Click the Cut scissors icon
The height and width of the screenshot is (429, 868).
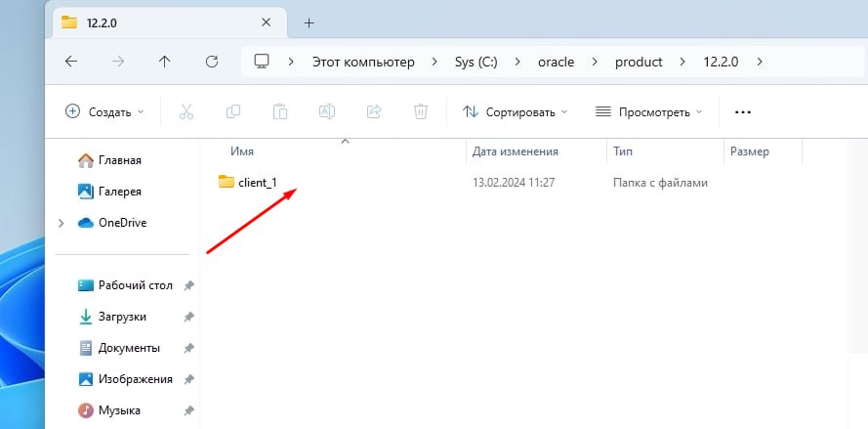pos(186,112)
